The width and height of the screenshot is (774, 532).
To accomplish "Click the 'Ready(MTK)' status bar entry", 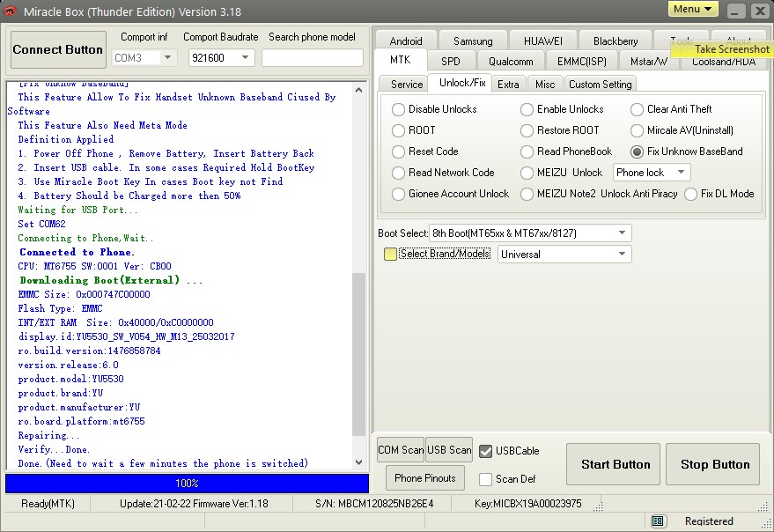I will point(48,504).
